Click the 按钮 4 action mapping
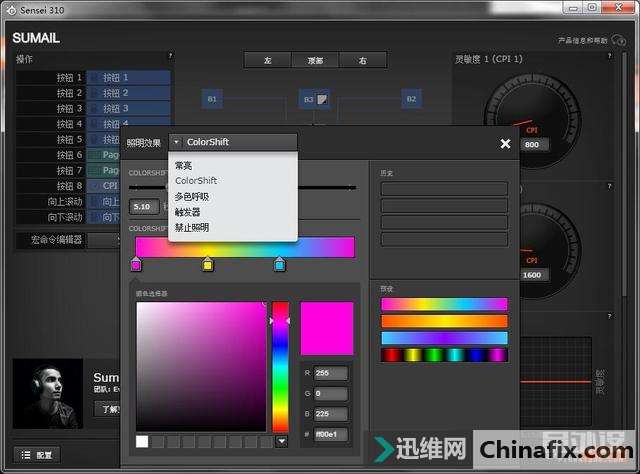This screenshot has height=474, width=640. point(129,122)
